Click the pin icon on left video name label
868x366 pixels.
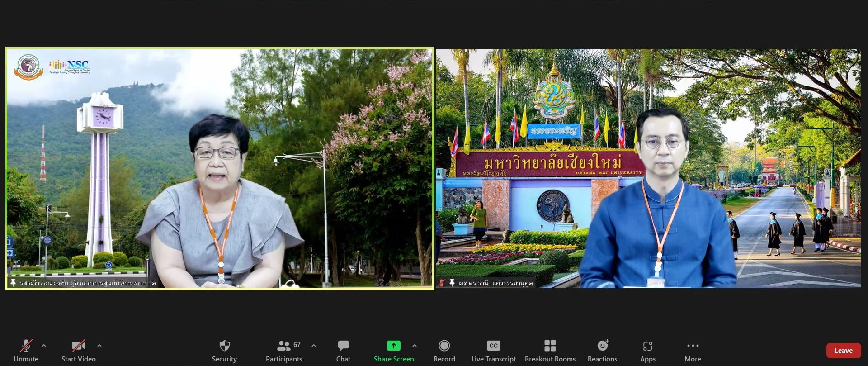click(13, 283)
